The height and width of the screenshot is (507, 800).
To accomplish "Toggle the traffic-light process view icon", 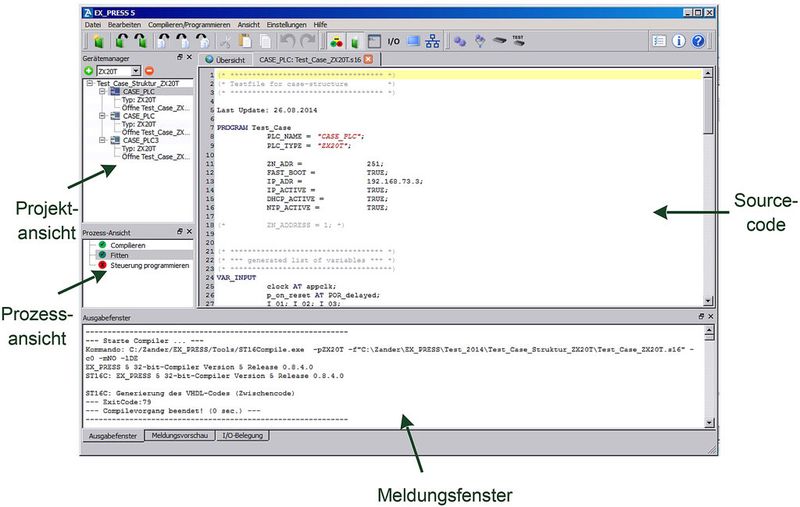I will point(336,41).
